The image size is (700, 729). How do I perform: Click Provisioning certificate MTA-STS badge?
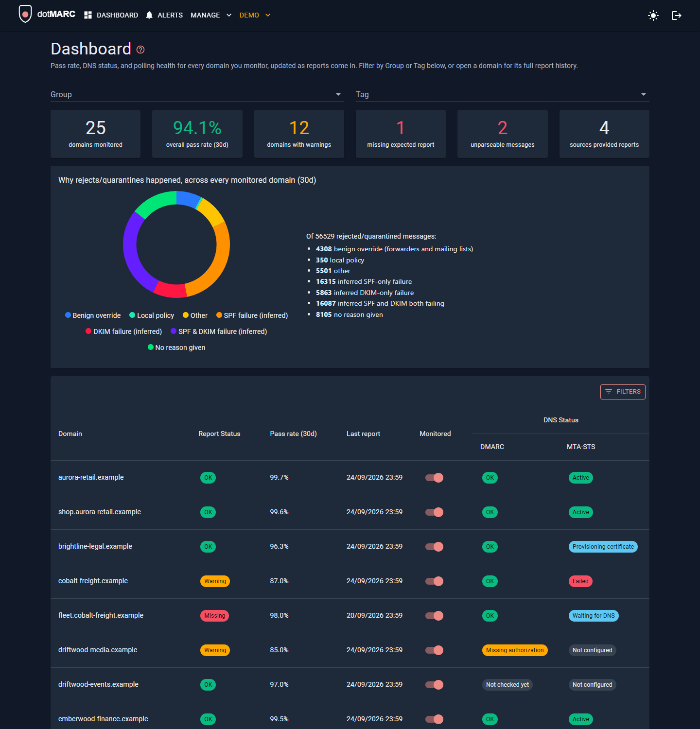pyautogui.click(x=603, y=547)
